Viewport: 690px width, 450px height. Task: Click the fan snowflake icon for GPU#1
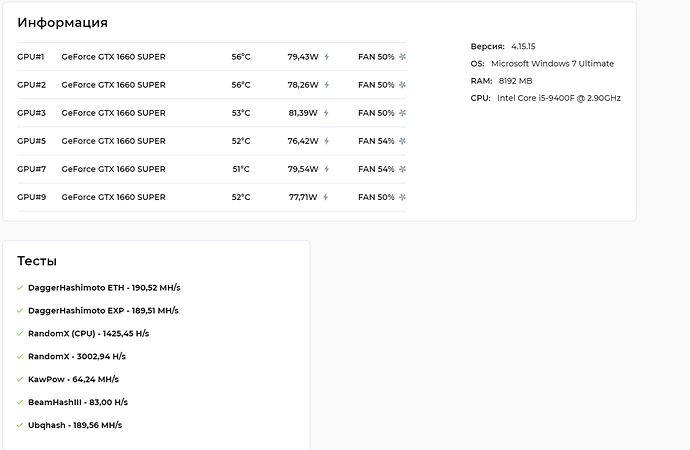coord(402,57)
